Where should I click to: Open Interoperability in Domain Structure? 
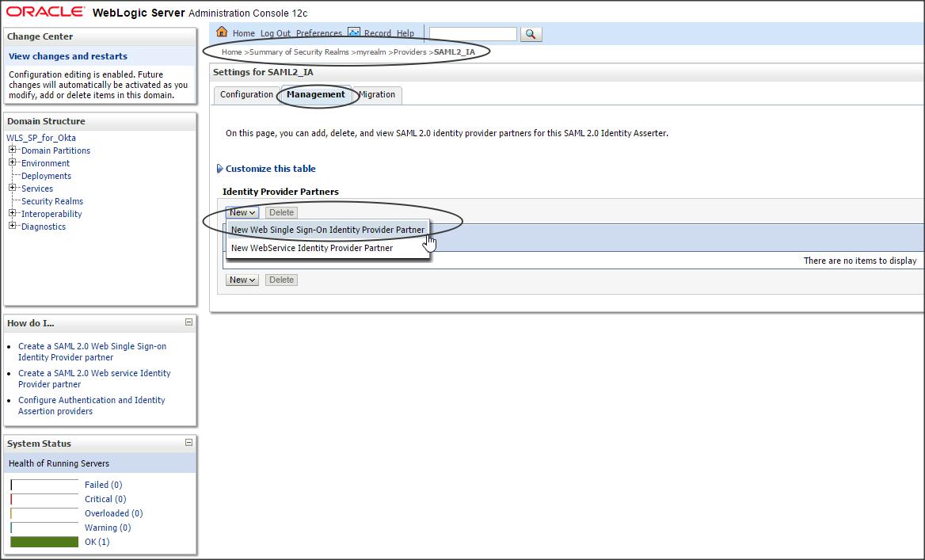(51, 214)
